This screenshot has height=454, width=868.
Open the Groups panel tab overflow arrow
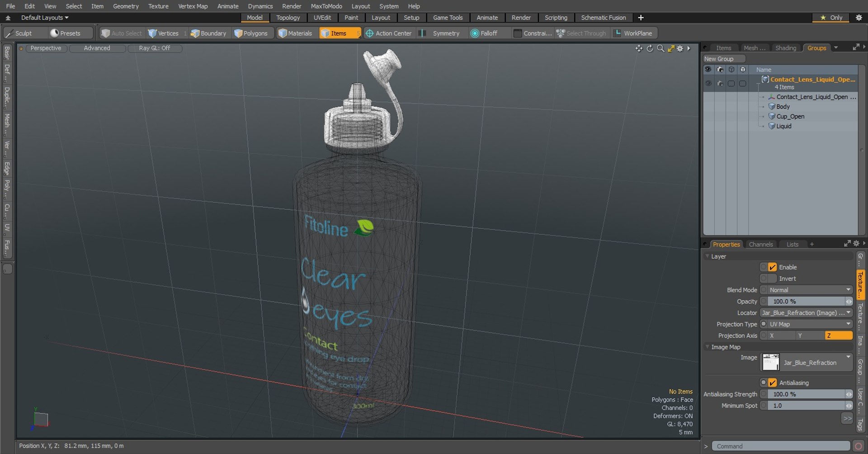[x=836, y=47]
